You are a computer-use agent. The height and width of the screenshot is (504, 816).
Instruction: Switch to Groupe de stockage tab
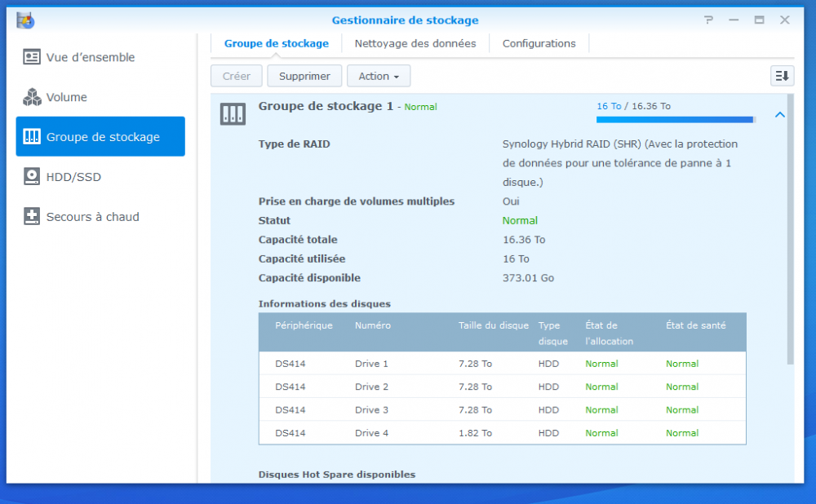pos(277,44)
